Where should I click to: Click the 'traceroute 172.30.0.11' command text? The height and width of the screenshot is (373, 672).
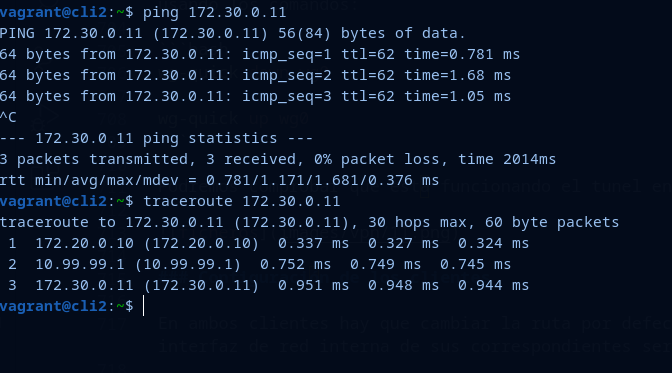coord(241,201)
